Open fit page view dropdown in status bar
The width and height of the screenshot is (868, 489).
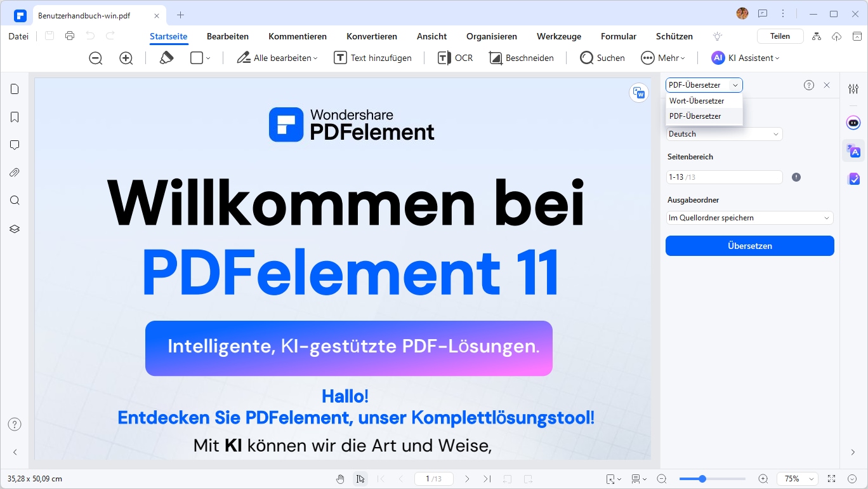click(x=613, y=479)
